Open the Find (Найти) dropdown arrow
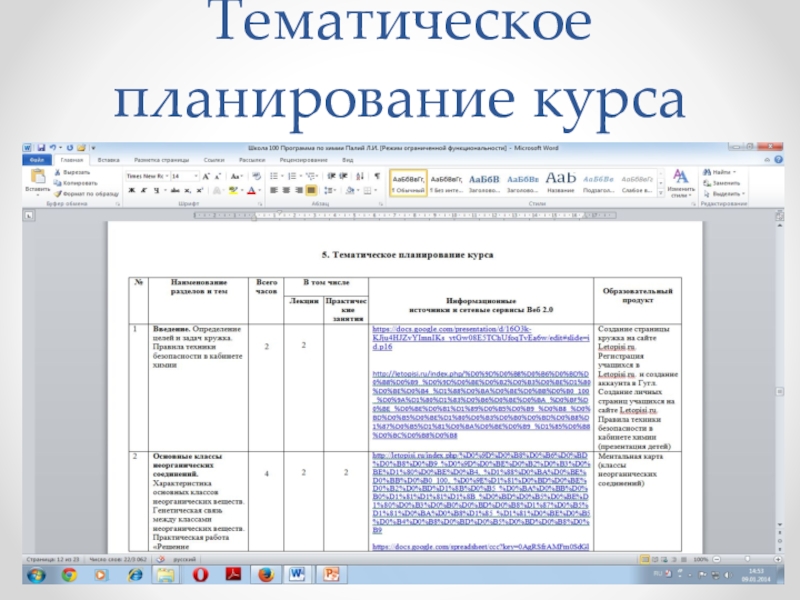800x600 pixels. coord(734,172)
